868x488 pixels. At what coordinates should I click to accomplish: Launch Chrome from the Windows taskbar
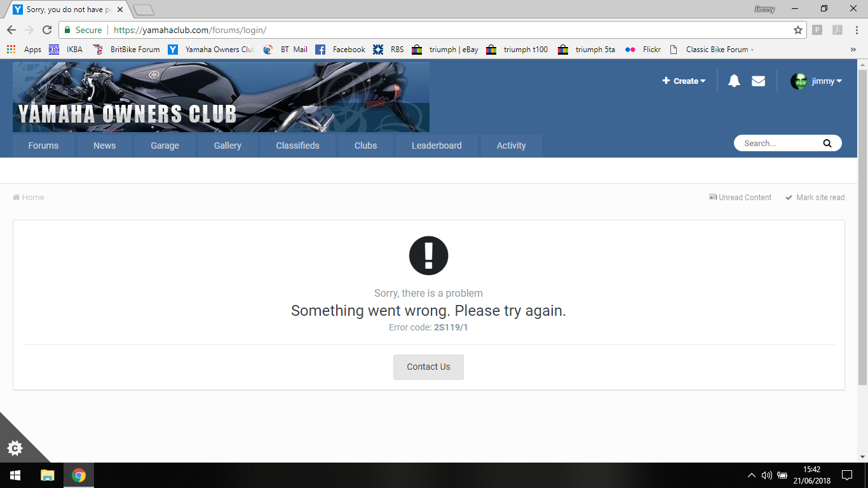79,475
